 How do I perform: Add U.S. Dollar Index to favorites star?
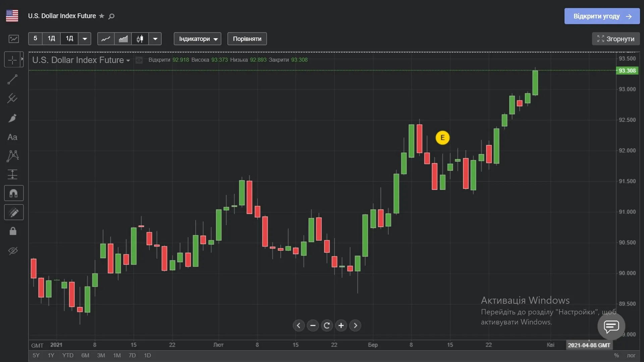tap(102, 16)
